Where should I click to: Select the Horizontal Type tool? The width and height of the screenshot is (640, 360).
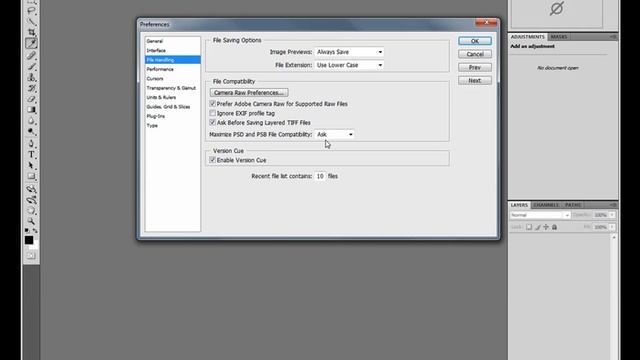point(31,155)
